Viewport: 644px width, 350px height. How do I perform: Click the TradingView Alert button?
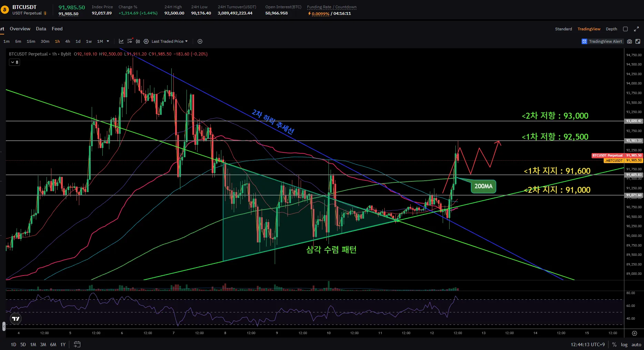click(602, 41)
